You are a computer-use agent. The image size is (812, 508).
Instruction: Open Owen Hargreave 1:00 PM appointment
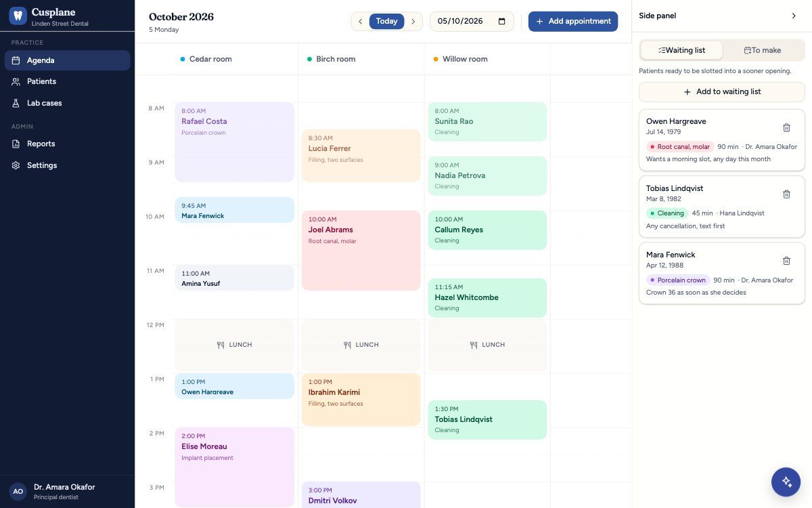[x=234, y=386]
